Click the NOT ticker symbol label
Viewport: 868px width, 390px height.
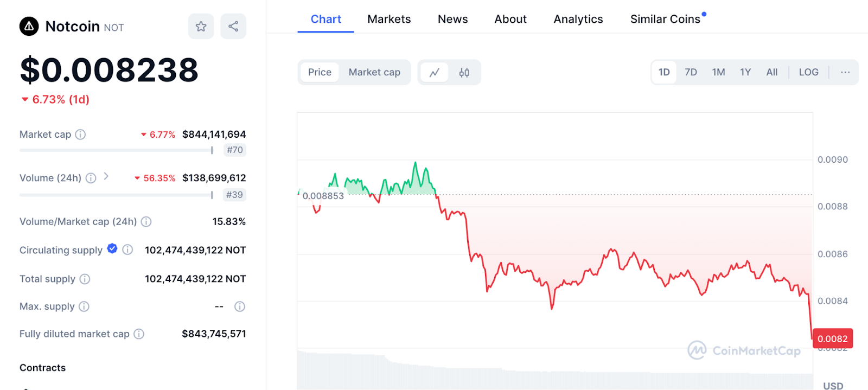pyautogui.click(x=114, y=28)
